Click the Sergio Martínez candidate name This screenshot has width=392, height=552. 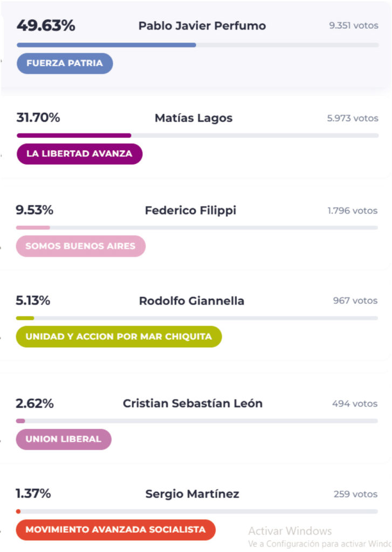pyautogui.click(x=192, y=494)
